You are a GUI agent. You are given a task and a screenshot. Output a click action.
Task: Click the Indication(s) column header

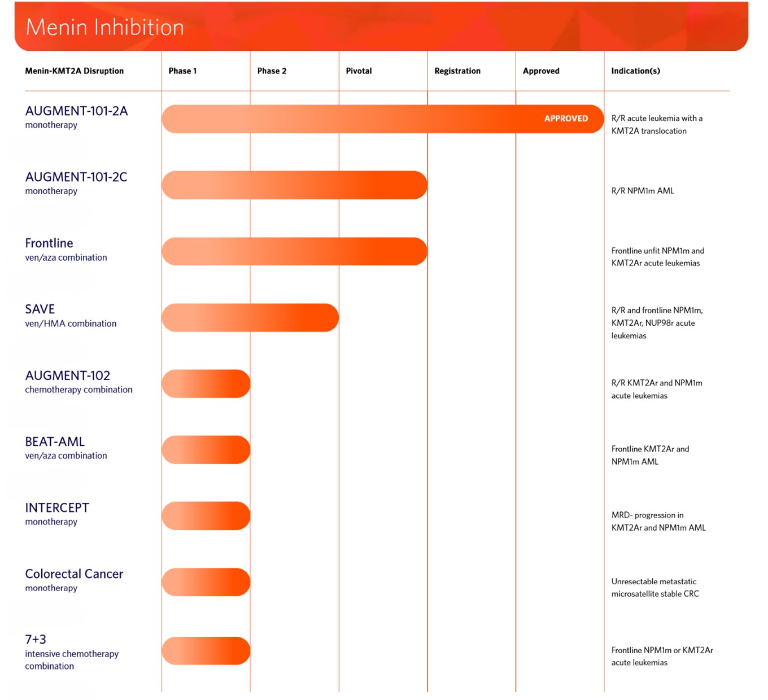635,71
